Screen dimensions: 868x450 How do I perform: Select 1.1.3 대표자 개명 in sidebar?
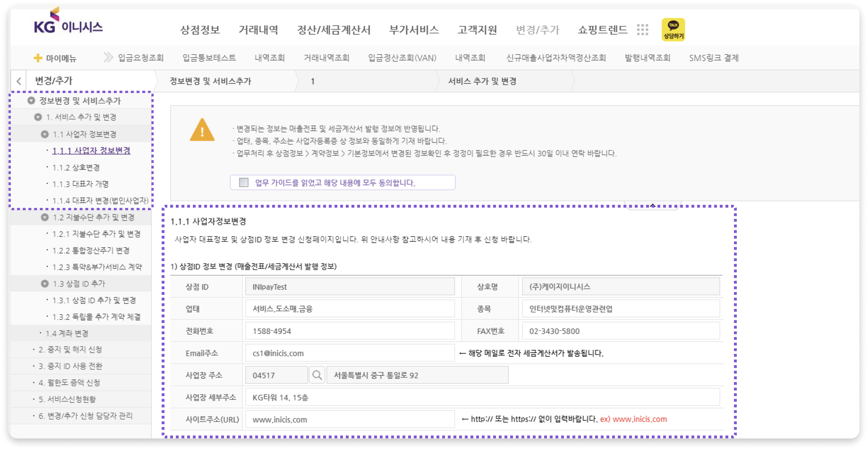click(81, 184)
